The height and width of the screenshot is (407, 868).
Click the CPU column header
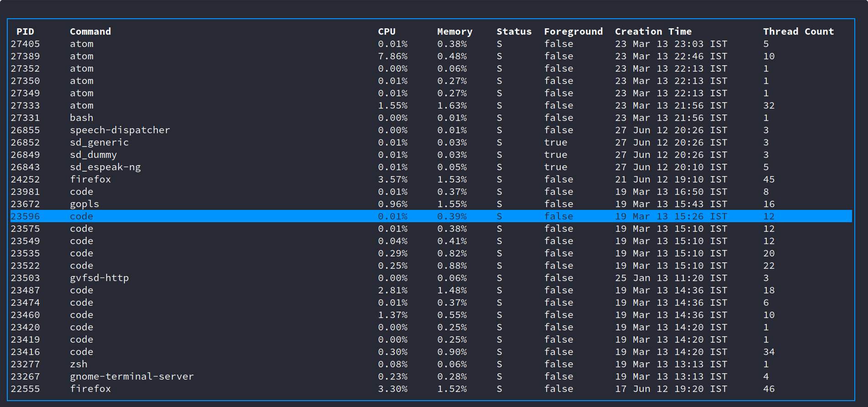pos(387,31)
